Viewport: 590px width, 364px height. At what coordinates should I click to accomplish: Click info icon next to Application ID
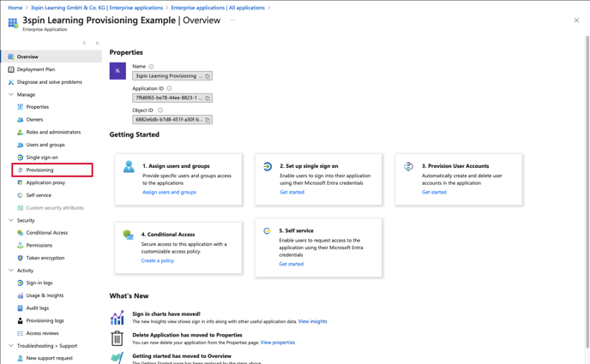[169, 89]
